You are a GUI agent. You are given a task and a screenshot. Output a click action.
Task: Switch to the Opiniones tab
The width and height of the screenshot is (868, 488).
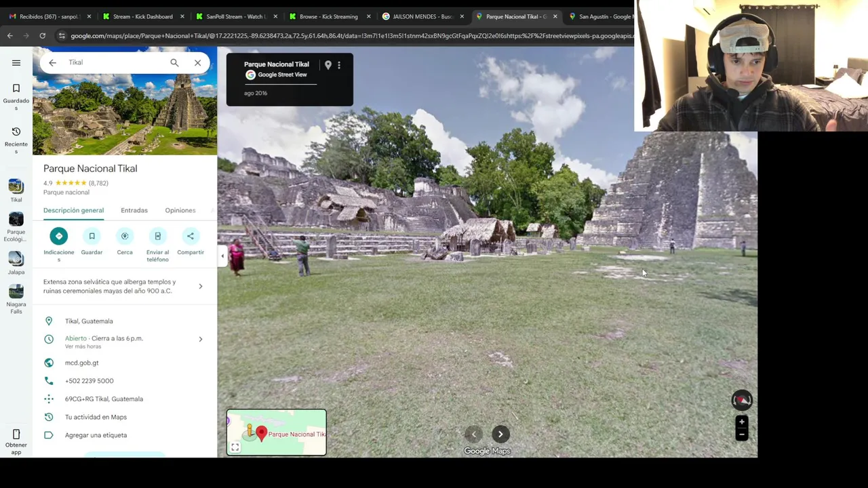(180, 210)
